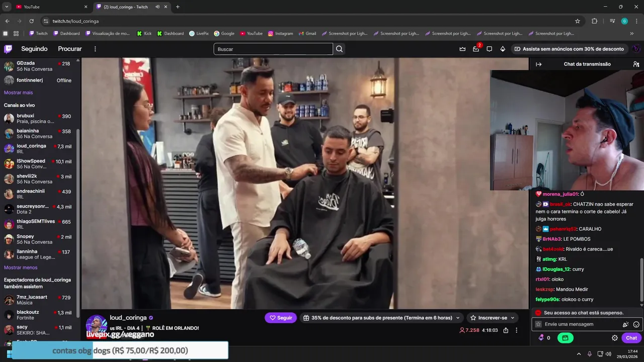
Task: Open the Bits cheer icon in chat input
Action: point(625,324)
